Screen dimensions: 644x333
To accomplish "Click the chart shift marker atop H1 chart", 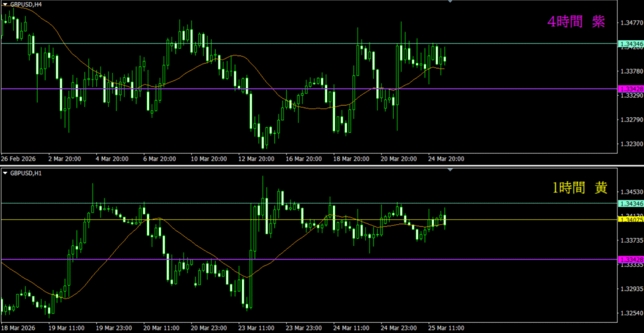I will click(450, 170).
